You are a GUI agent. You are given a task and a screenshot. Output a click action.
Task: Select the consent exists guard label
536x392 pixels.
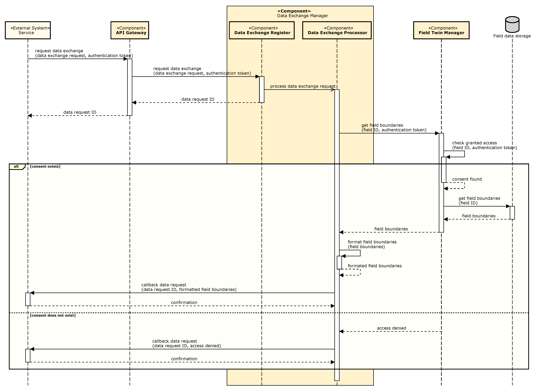coord(45,167)
